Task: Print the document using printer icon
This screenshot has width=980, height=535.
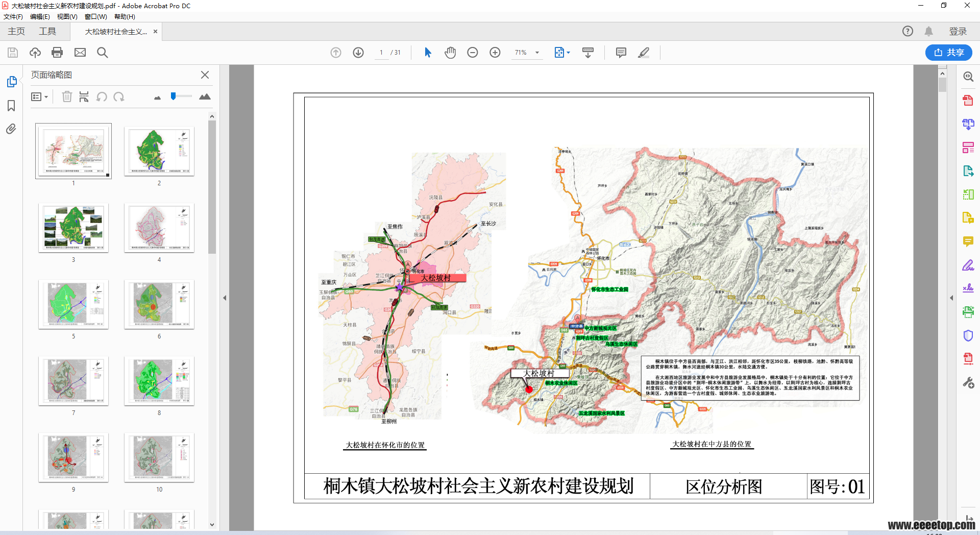Action: pos(57,53)
